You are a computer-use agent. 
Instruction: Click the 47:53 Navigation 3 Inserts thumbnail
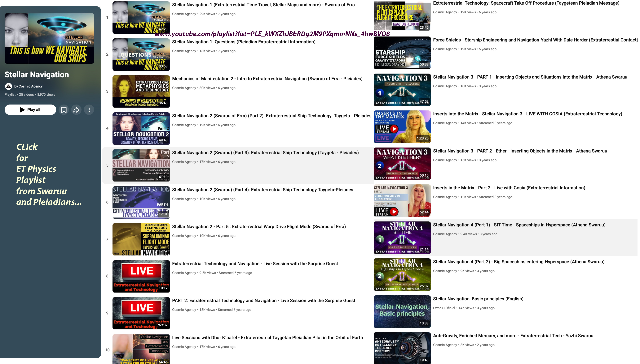click(x=402, y=90)
